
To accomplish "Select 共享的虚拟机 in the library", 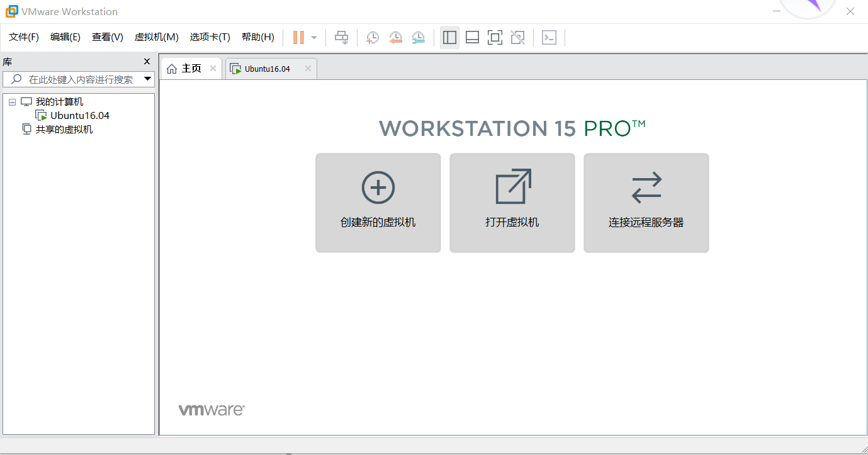I will pyautogui.click(x=64, y=130).
